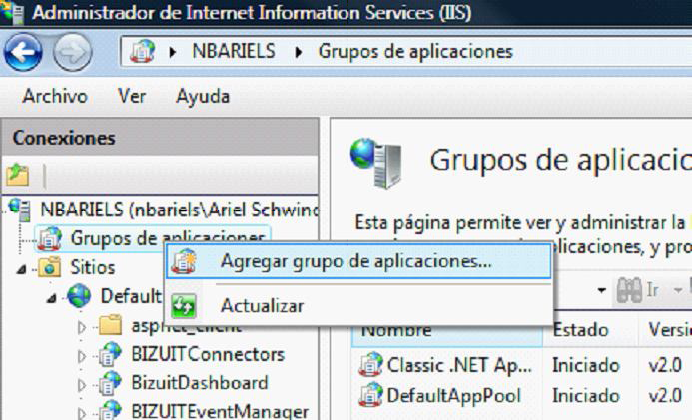Click the Ir binoculars button
The width and height of the screenshot is (695, 420).
point(638,290)
